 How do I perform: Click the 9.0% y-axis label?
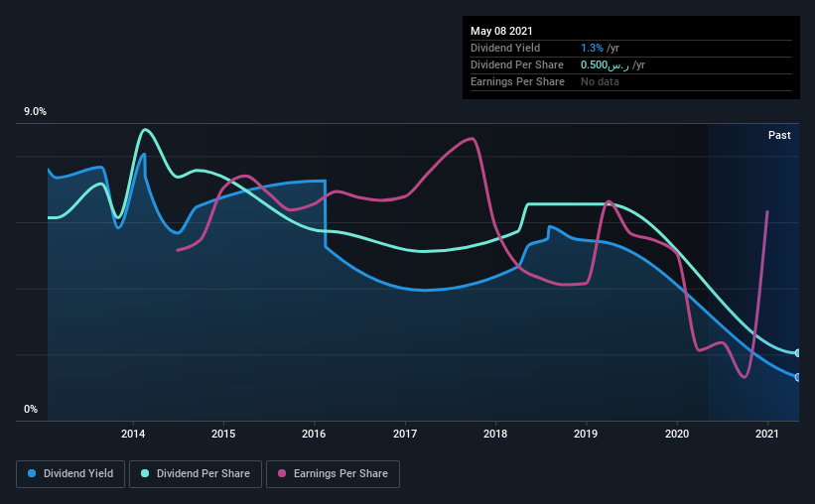35,112
